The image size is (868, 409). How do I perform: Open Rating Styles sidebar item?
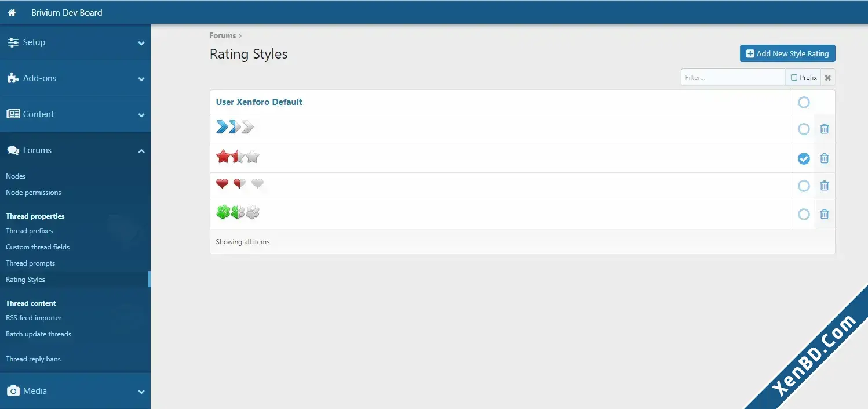[x=25, y=280]
